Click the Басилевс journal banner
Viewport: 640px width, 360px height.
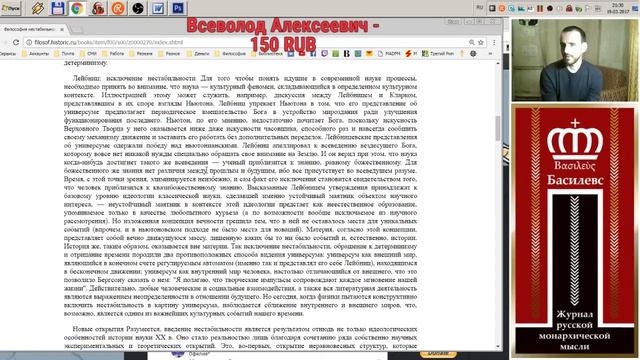(575, 231)
